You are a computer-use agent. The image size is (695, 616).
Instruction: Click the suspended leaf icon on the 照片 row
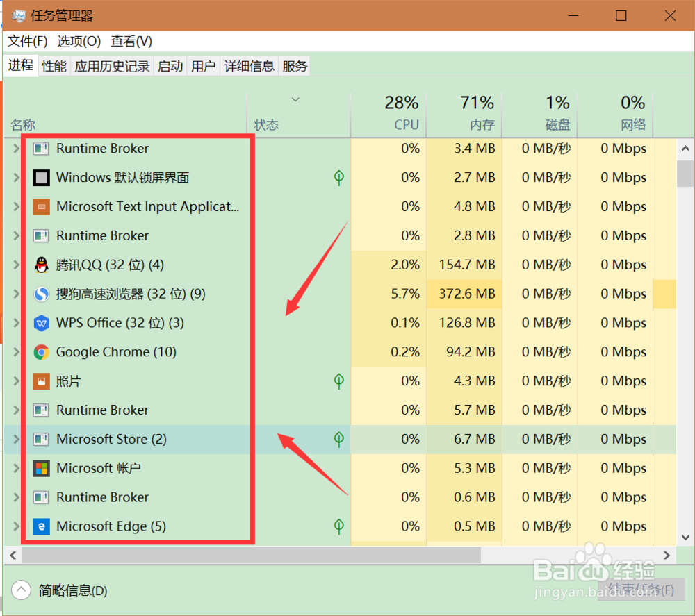point(338,381)
